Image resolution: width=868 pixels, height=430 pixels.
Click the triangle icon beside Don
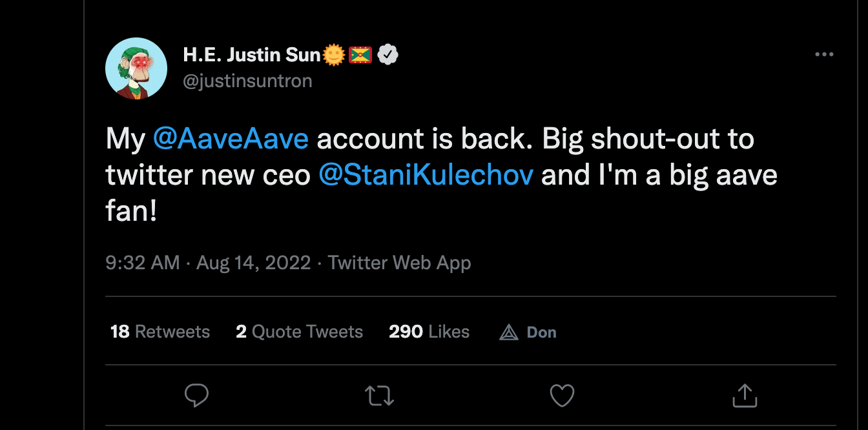[509, 332]
